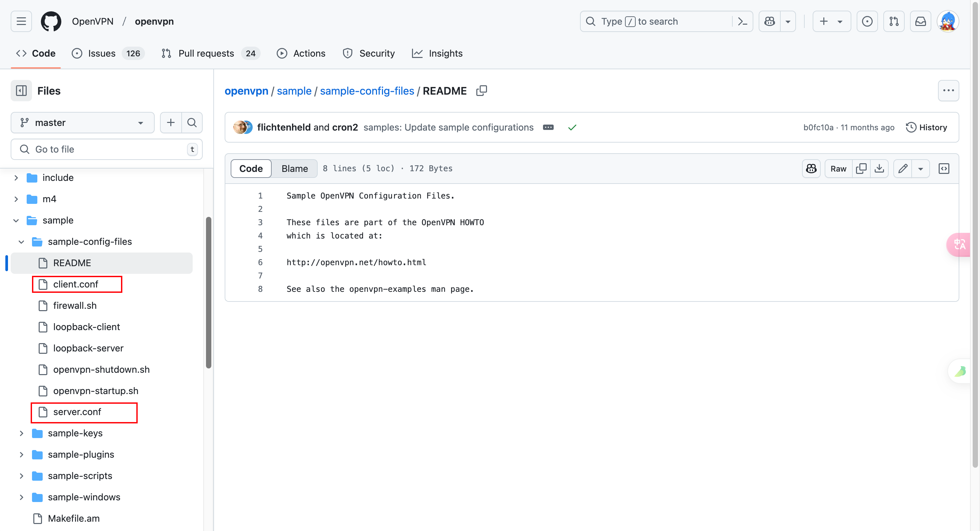Click the file tree scrollbar

(x=208, y=293)
